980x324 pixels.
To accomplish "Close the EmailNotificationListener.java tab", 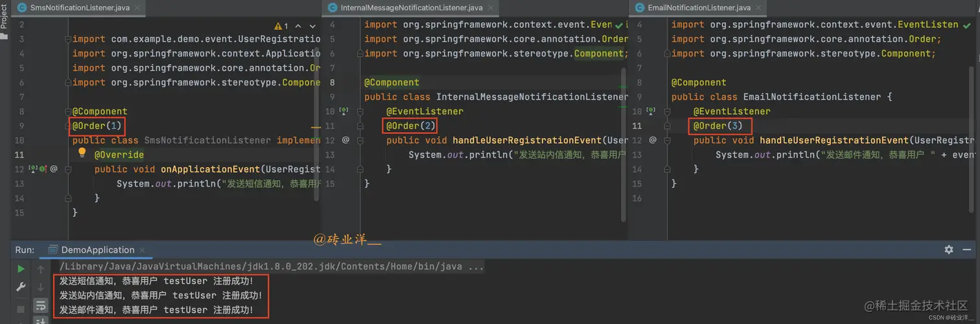I will [x=759, y=8].
